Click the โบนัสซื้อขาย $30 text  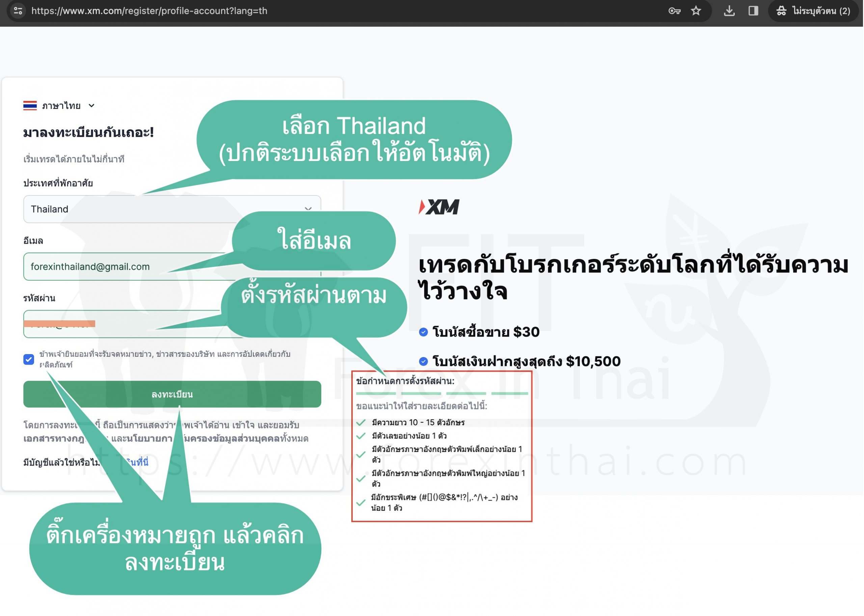(486, 332)
